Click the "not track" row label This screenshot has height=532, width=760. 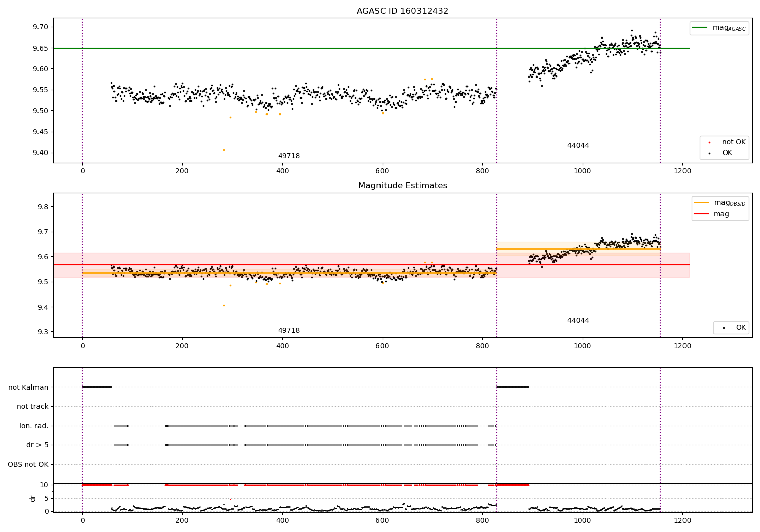[32, 406]
